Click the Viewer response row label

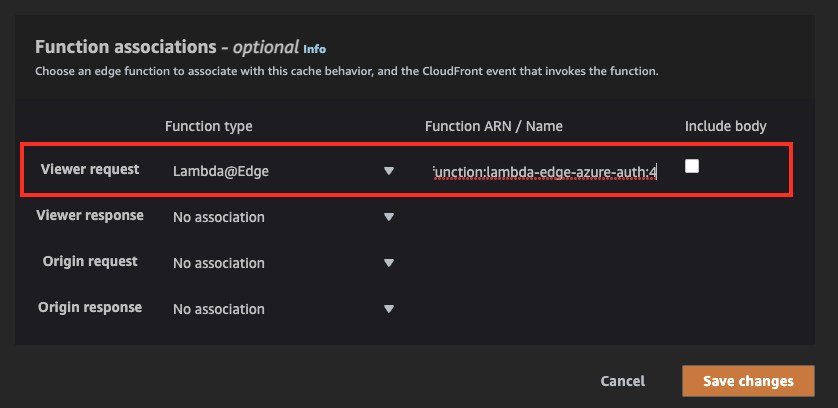[90, 215]
